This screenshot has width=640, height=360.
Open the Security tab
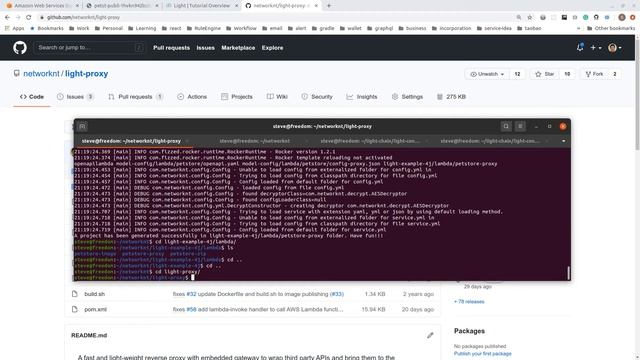pos(317,97)
